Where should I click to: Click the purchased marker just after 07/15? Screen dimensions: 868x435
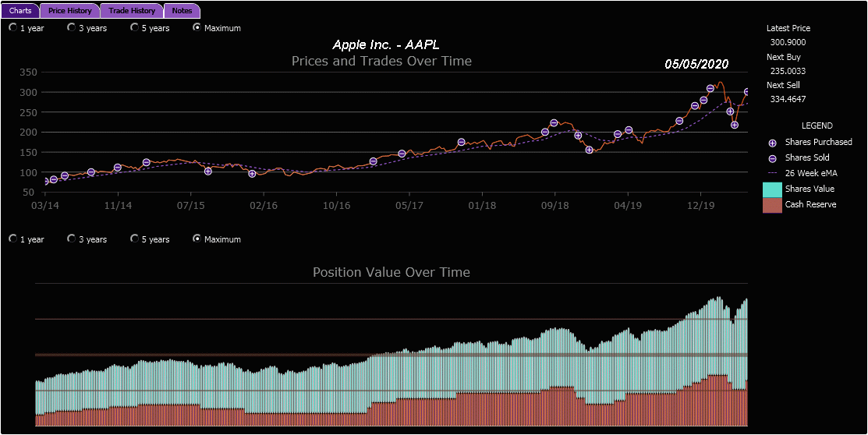point(208,171)
